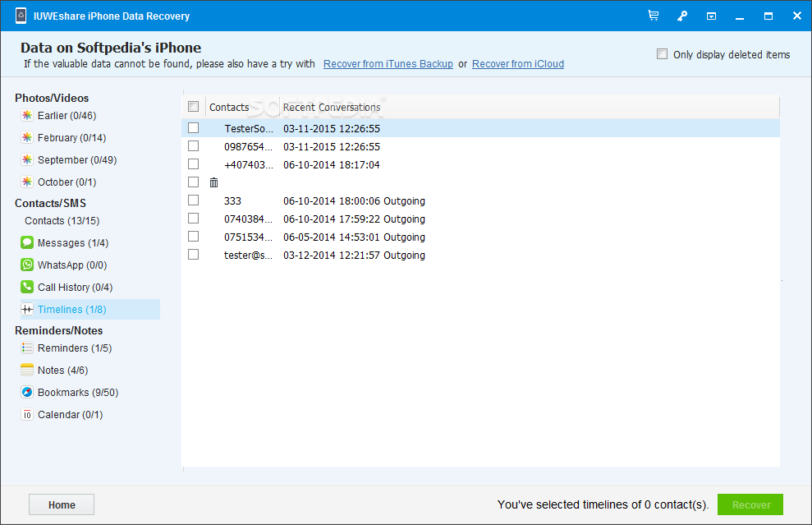Select the 03-11-2015 12:26:55 TesterSo... row
Screen dimensions: 812x525
(x=480, y=128)
